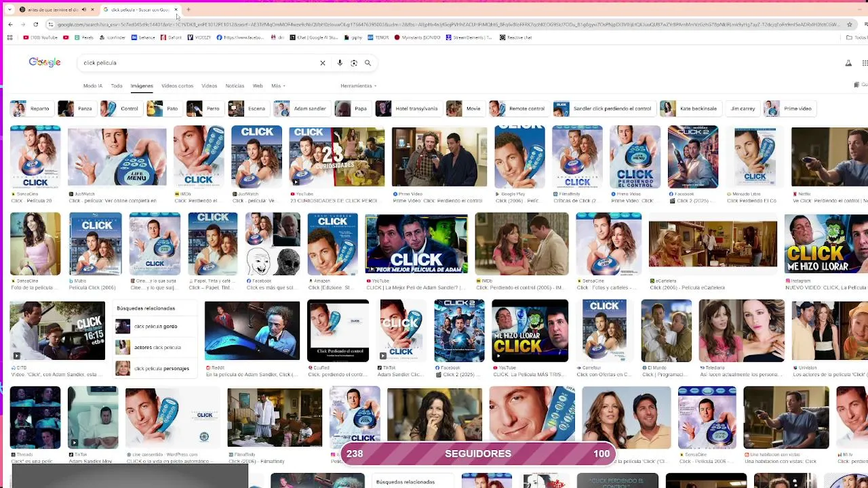The width and height of the screenshot is (868, 488).
Task: Open the 16:15 CTB video thumbnail
Action: [x=58, y=331]
